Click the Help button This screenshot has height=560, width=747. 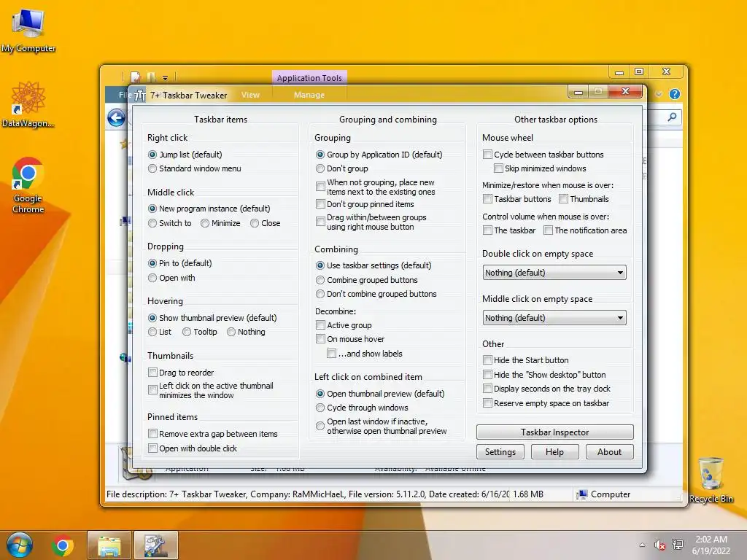[x=554, y=452]
